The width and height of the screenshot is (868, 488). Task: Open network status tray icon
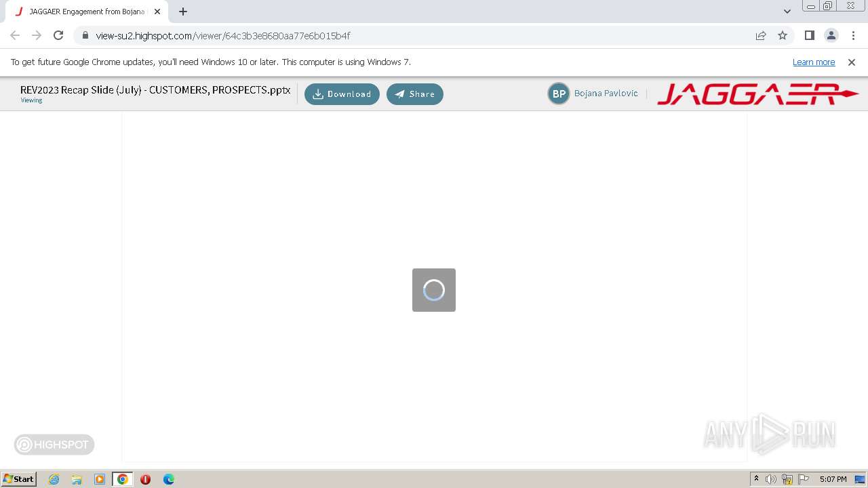[x=787, y=479]
